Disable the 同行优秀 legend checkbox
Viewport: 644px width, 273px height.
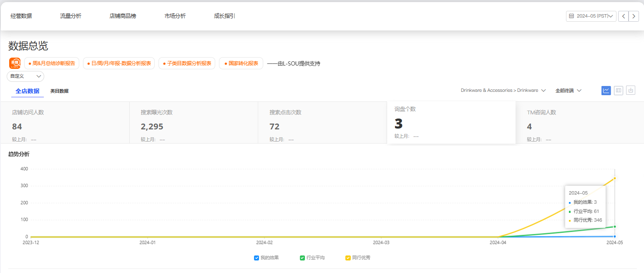348,258
